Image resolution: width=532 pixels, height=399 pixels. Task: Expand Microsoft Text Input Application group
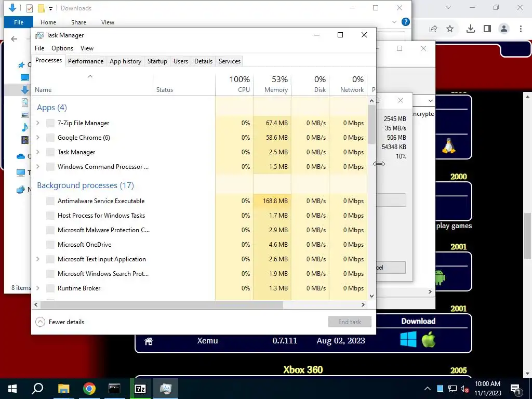(37, 259)
